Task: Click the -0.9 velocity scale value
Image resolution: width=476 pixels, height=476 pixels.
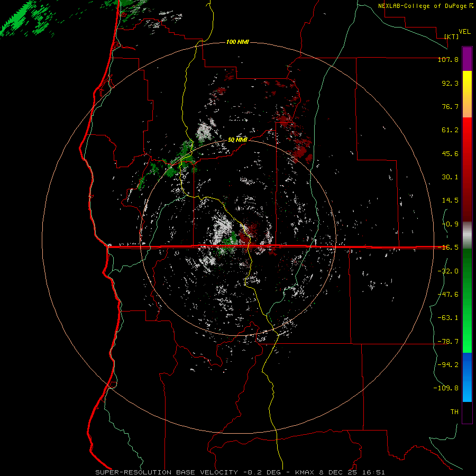Action: (x=450, y=224)
